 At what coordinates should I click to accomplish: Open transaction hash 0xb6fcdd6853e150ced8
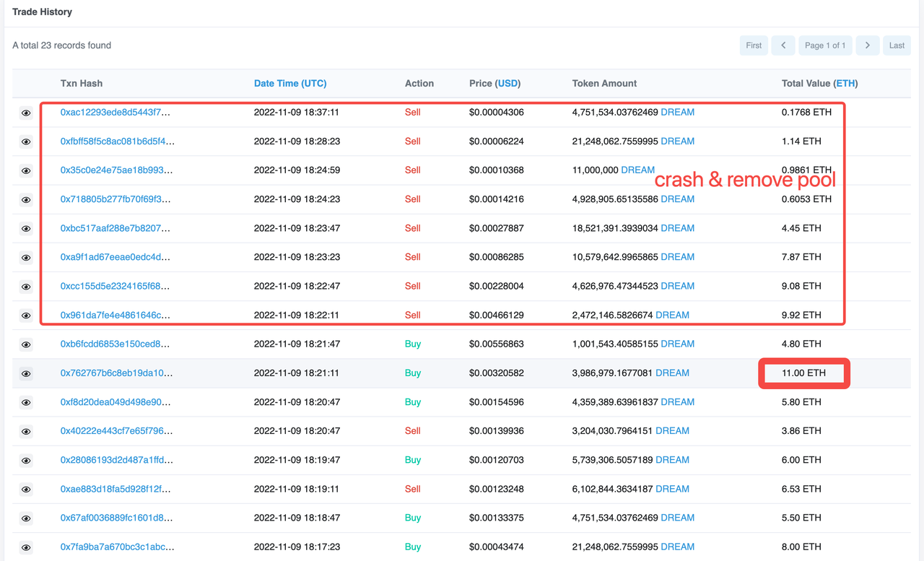coord(115,344)
